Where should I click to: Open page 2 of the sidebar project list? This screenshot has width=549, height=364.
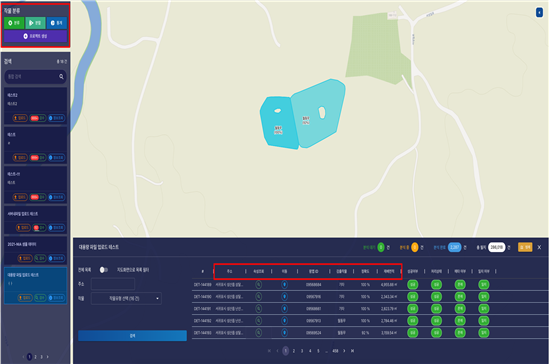[35, 357]
